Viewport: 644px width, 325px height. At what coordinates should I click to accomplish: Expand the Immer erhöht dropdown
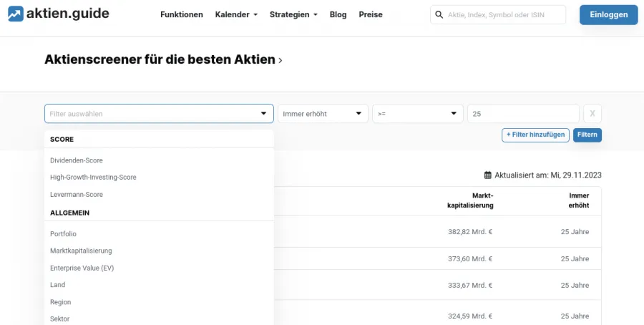point(323,114)
